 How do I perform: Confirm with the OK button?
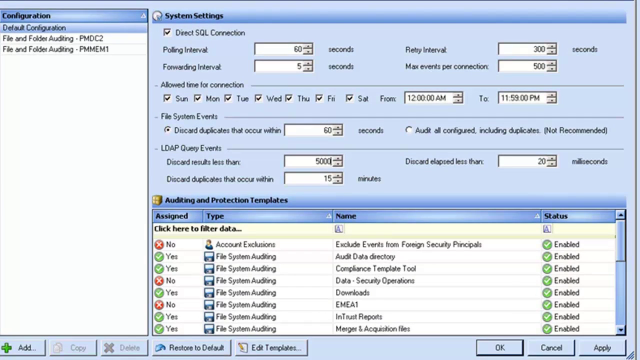(500, 348)
